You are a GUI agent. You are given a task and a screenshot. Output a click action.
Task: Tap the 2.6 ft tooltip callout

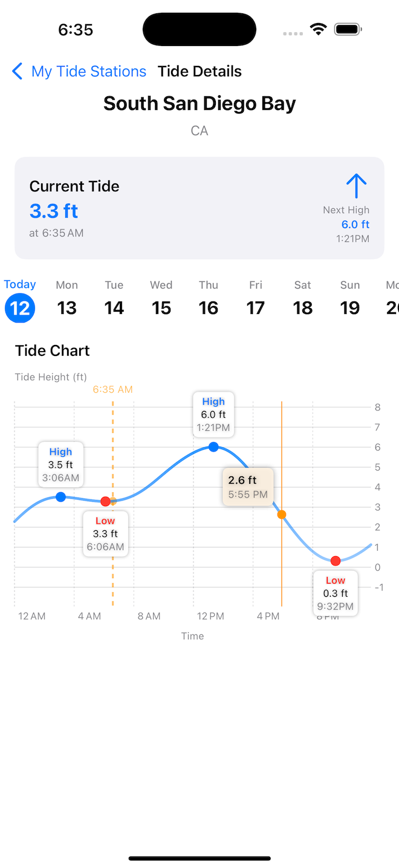click(x=248, y=487)
